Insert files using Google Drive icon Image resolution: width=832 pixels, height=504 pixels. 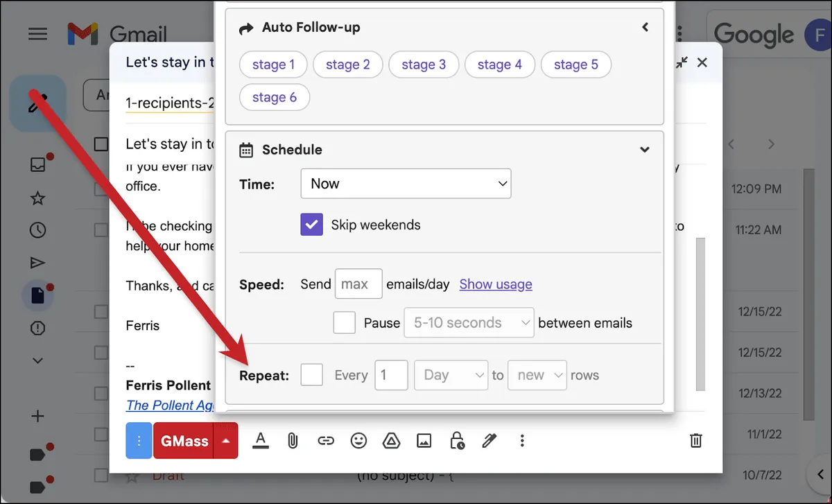coord(391,440)
